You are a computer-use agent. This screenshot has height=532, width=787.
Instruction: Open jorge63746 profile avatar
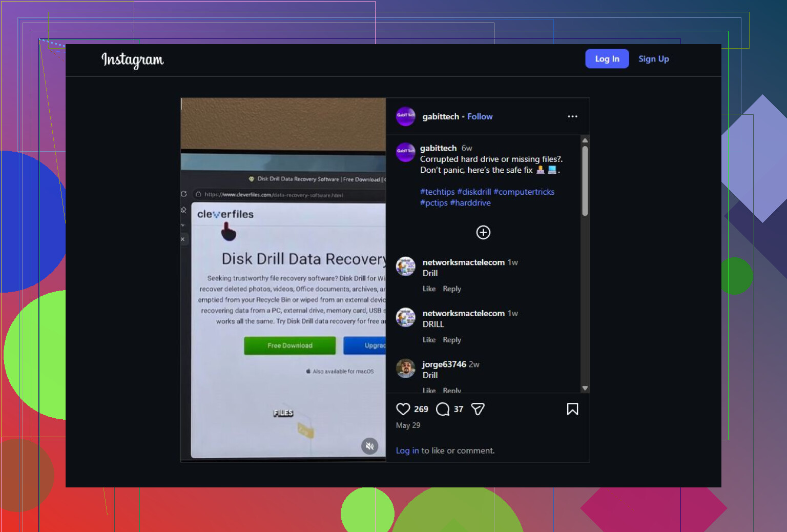click(405, 369)
